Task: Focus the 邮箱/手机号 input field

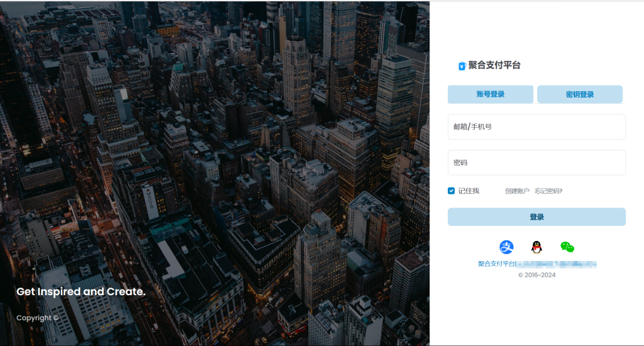Action: 537,126
